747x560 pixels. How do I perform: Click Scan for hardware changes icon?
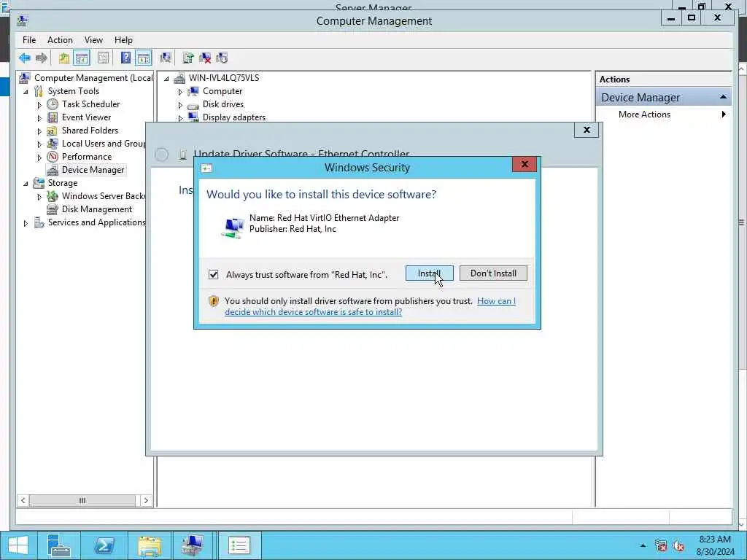click(x=166, y=58)
